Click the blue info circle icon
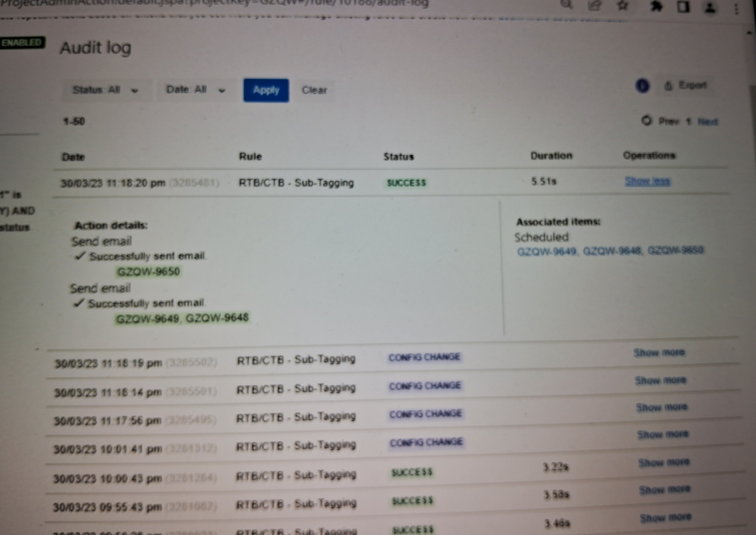Image resolution: width=756 pixels, height=535 pixels. coord(642,86)
